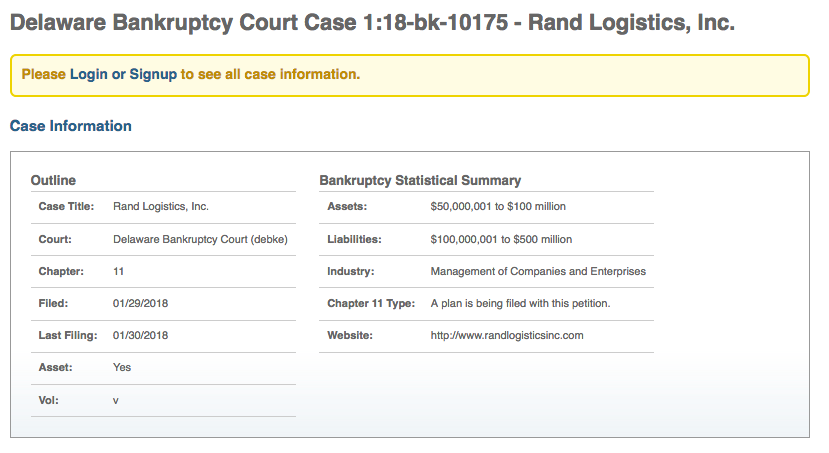Open the randlogisticsinc.com website URL
The width and height of the screenshot is (829, 453).
click(507, 335)
